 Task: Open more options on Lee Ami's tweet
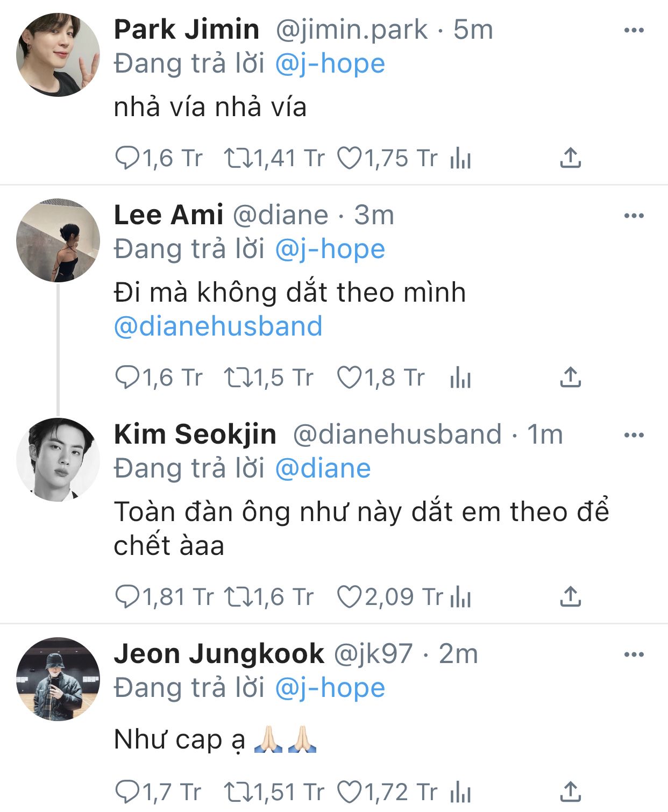[634, 216]
